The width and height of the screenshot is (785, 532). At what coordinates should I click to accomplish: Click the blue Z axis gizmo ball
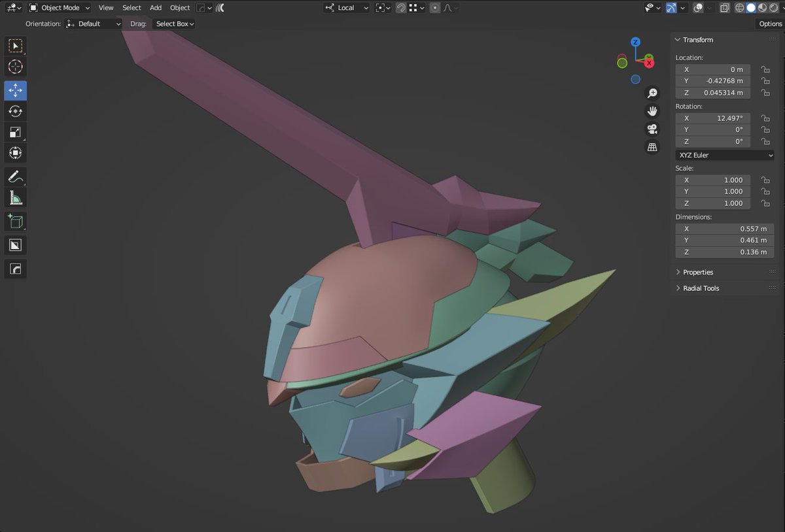[x=635, y=42]
